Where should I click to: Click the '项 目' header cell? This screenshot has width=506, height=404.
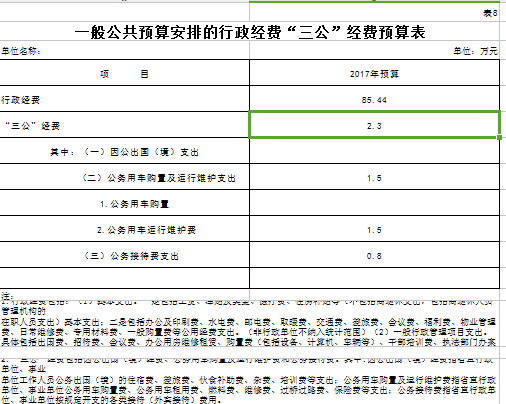click(x=125, y=73)
